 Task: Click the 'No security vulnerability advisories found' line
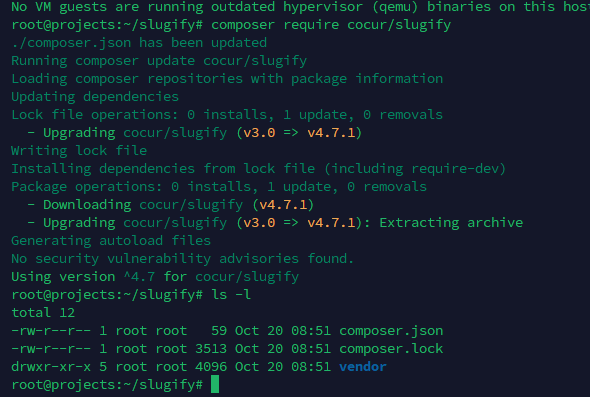[182, 259]
